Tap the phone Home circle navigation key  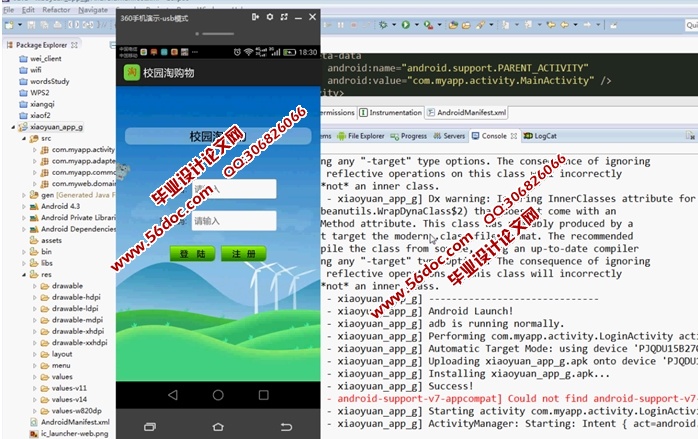[x=218, y=395]
